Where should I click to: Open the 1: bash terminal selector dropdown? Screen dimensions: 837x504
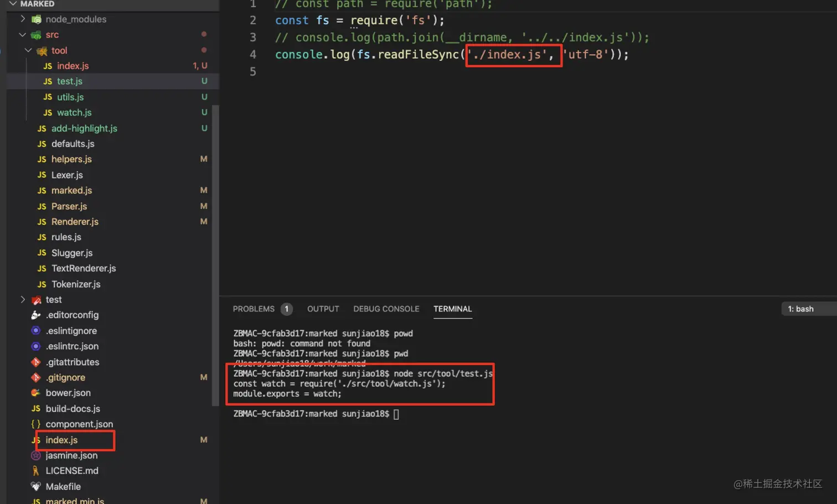point(809,309)
